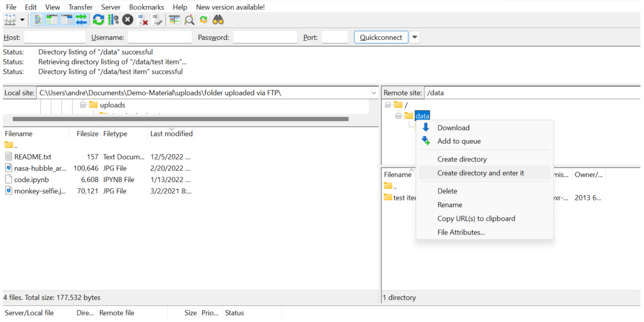
Task: Toggle synchronized browsing icon
Action: 203,20
